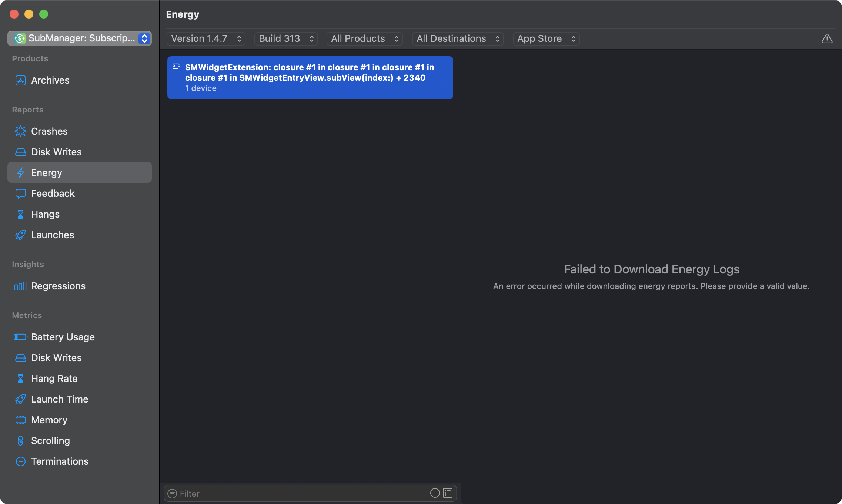
Task: Select Feedback report
Action: click(80, 194)
